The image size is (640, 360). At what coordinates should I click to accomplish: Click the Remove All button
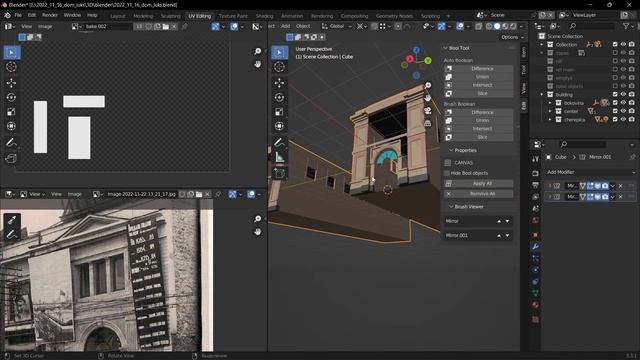coord(478,194)
